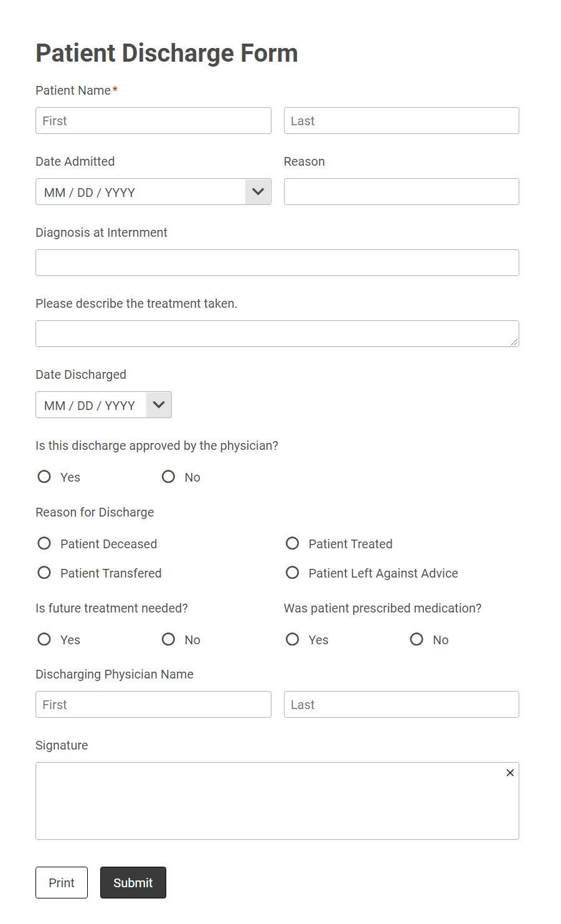Click the patient Last name field
This screenshot has height=924, width=561.
[x=401, y=120]
